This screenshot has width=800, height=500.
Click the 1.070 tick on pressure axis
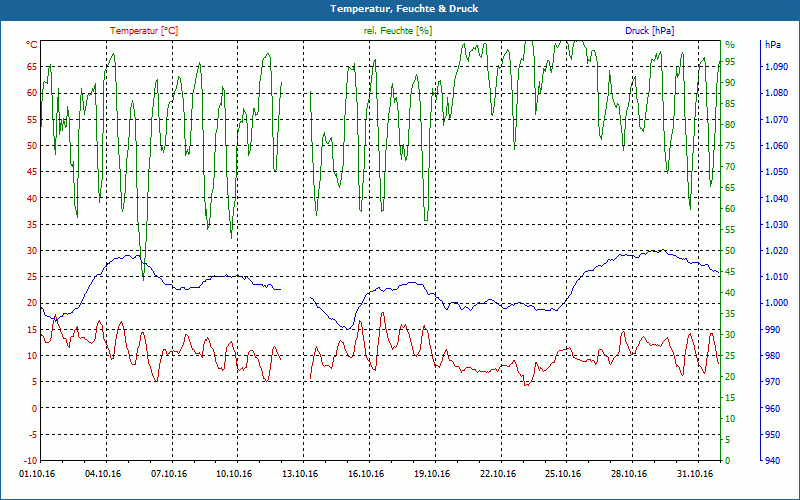[777, 119]
